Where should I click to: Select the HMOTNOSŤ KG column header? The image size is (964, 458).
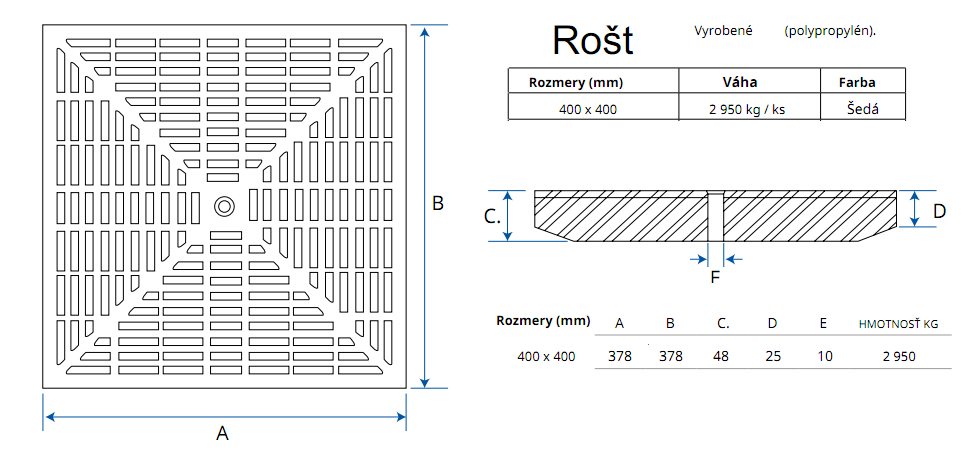click(x=899, y=323)
